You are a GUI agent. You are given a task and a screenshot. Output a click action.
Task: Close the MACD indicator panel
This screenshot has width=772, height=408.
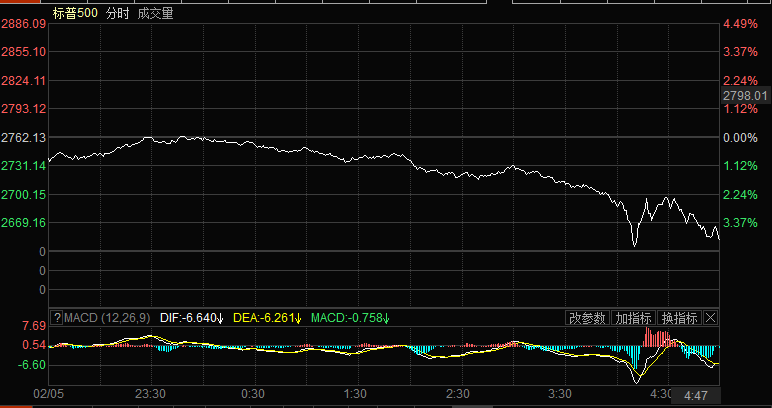(x=710, y=318)
